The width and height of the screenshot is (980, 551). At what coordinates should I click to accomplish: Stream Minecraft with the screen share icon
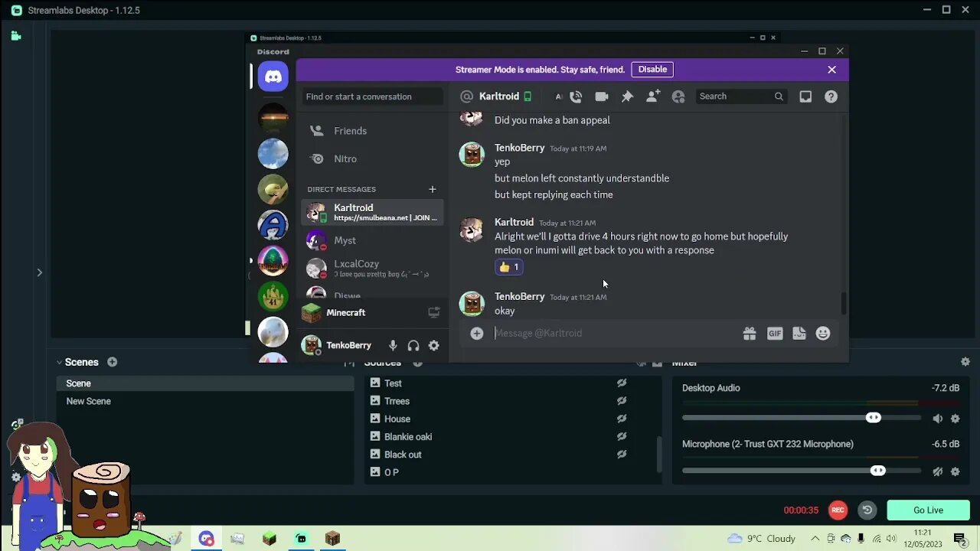(x=434, y=312)
